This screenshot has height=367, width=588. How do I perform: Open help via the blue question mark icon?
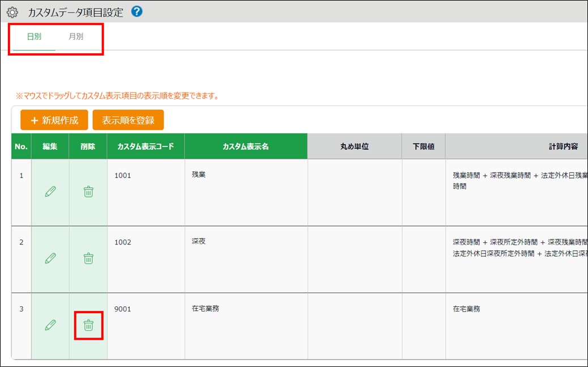137,11
